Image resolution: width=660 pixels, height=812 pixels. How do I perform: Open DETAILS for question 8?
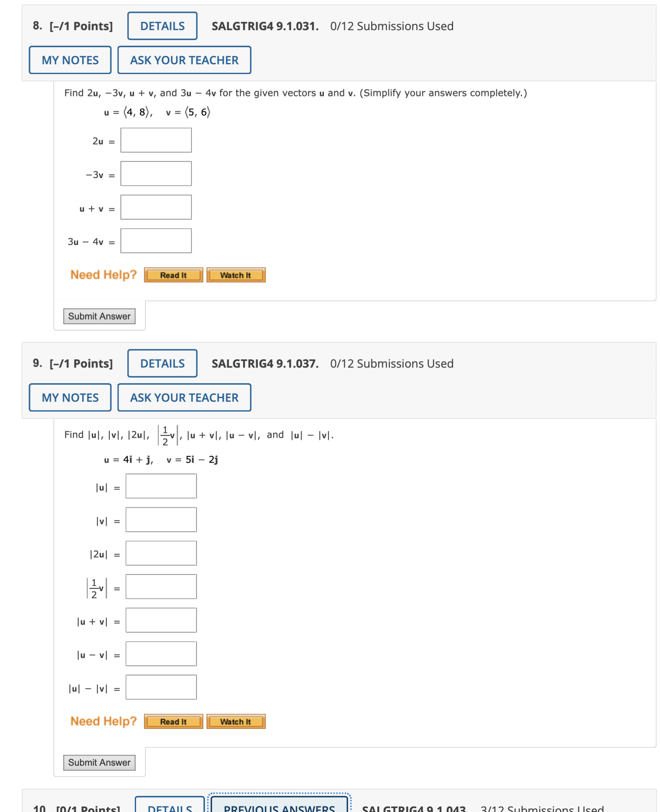tap(162, 26)
